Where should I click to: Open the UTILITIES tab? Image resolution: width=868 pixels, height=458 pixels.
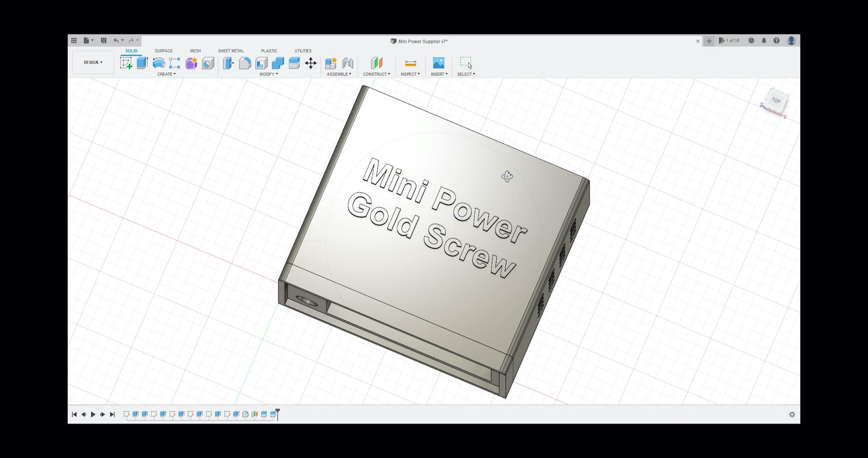303,51
